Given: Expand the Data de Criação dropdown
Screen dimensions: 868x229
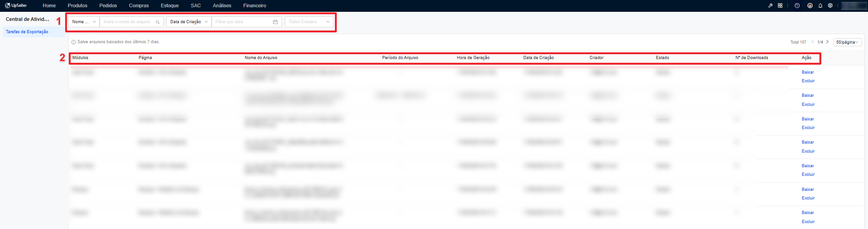Looking at the screenshot, I should point(189,22).
